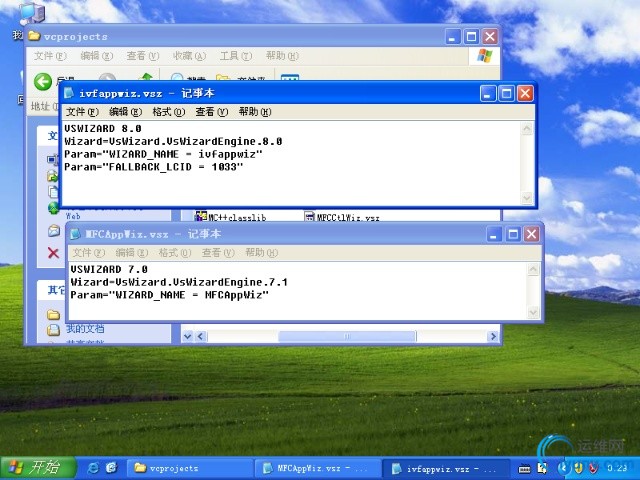Click the horizontal scrollbar thumb in Explorer

coord(347,336)
